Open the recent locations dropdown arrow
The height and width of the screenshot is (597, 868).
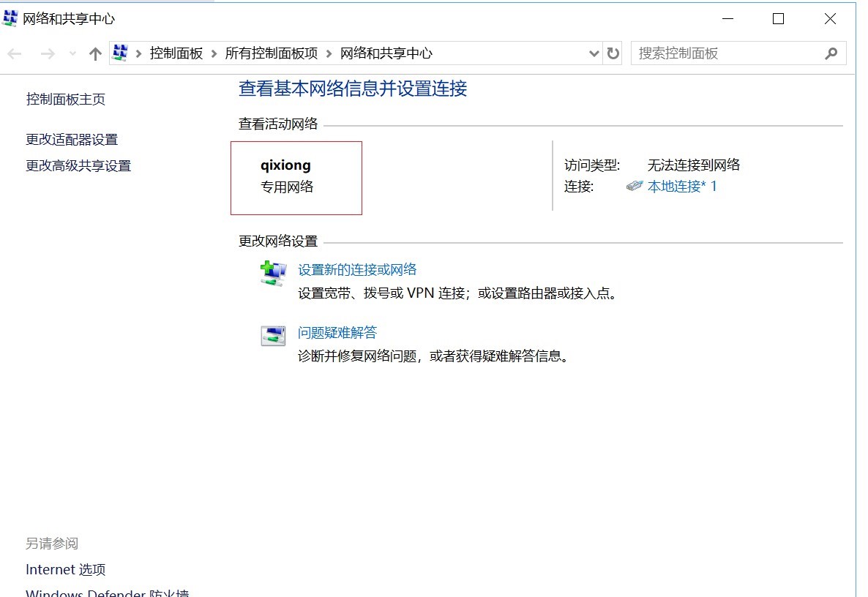[x=72, y=53]
